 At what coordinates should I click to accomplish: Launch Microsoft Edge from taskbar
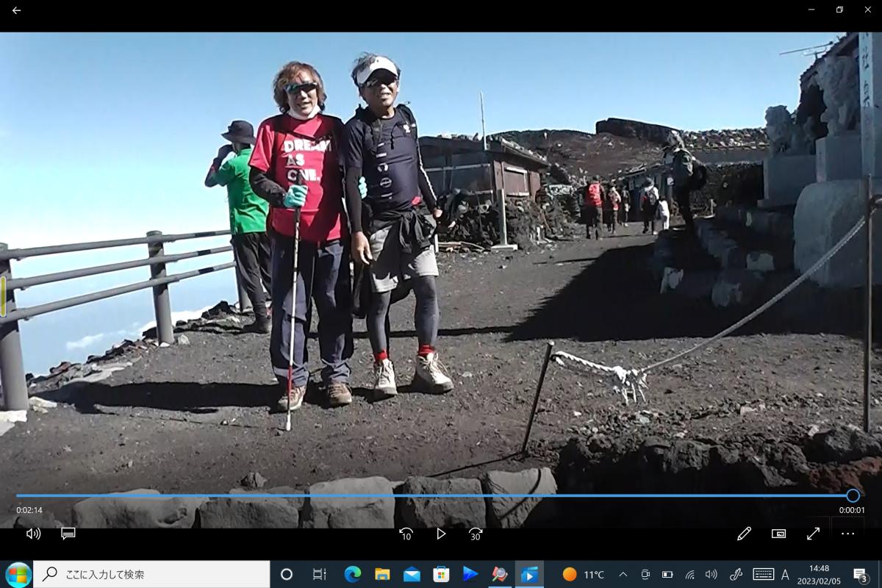coord(353,574)
